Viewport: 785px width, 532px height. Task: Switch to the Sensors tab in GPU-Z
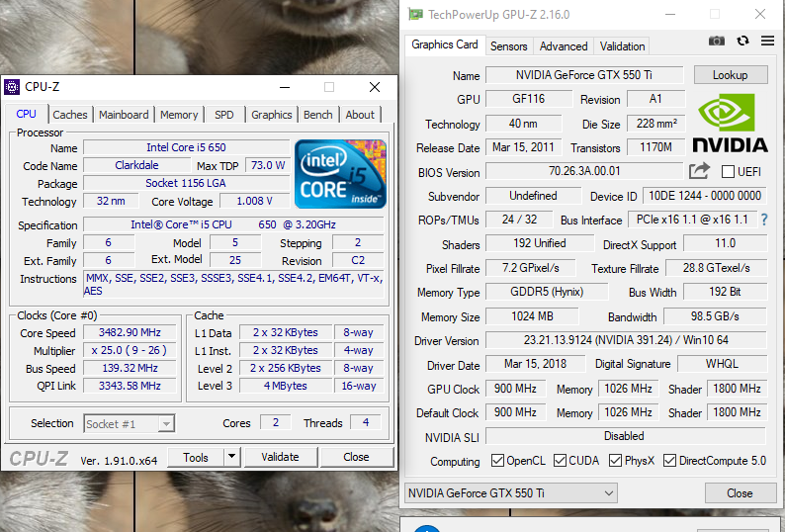(x=508, y=46)
